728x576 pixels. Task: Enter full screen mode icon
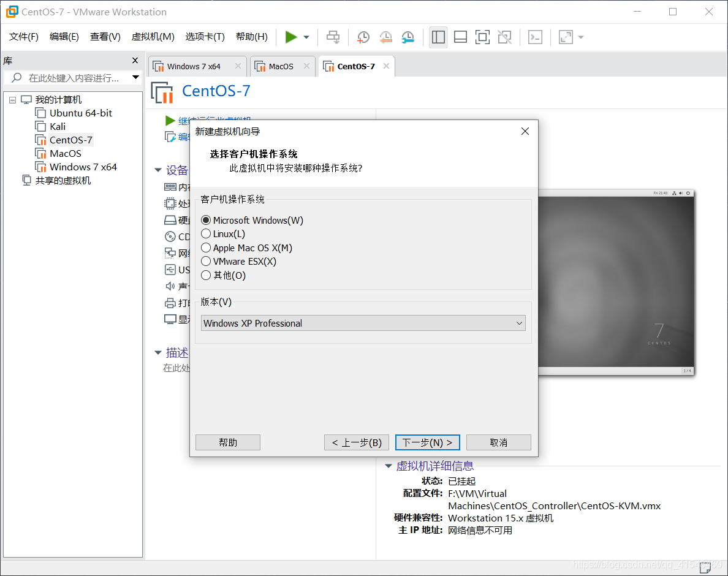482,37
